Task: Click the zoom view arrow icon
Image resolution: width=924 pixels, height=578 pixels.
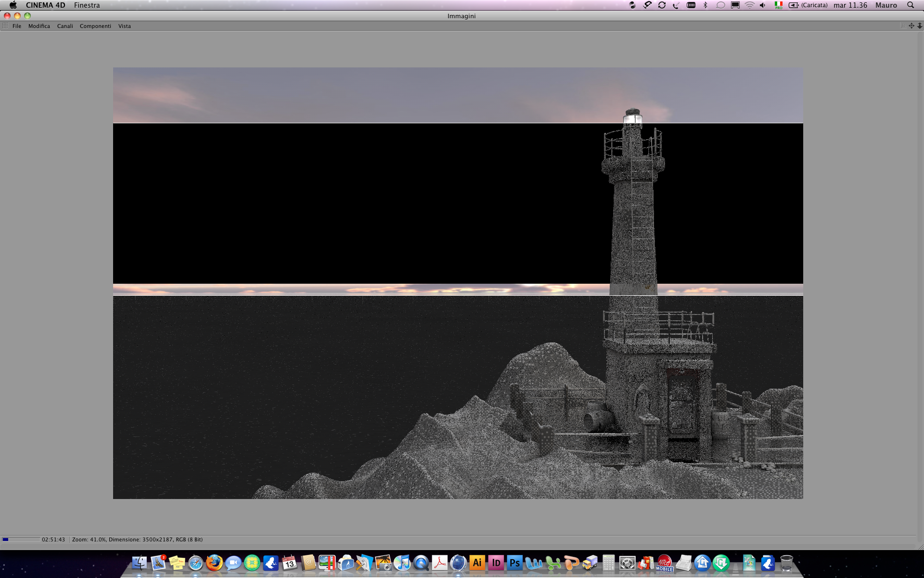Action: 919,26
